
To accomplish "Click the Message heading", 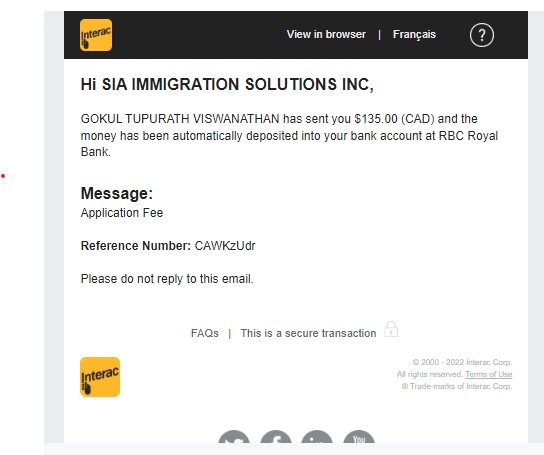I will (117, 193).
